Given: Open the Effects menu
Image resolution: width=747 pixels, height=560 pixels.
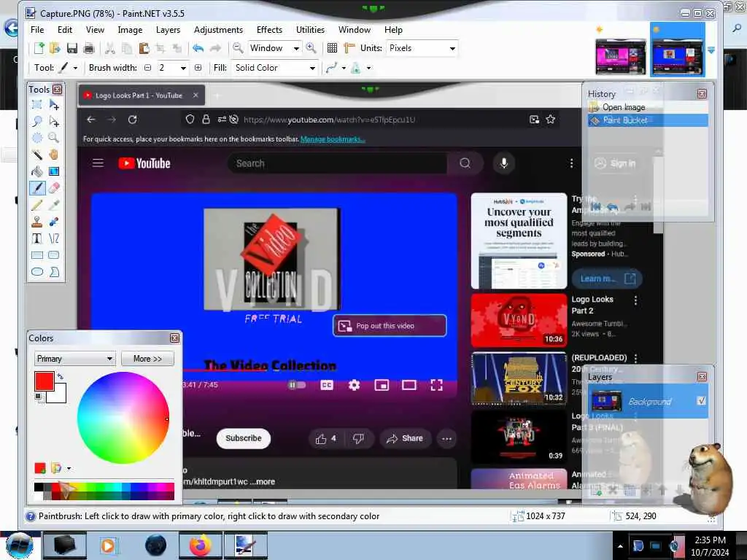Looking at the screenshot, I should [269, 30].
